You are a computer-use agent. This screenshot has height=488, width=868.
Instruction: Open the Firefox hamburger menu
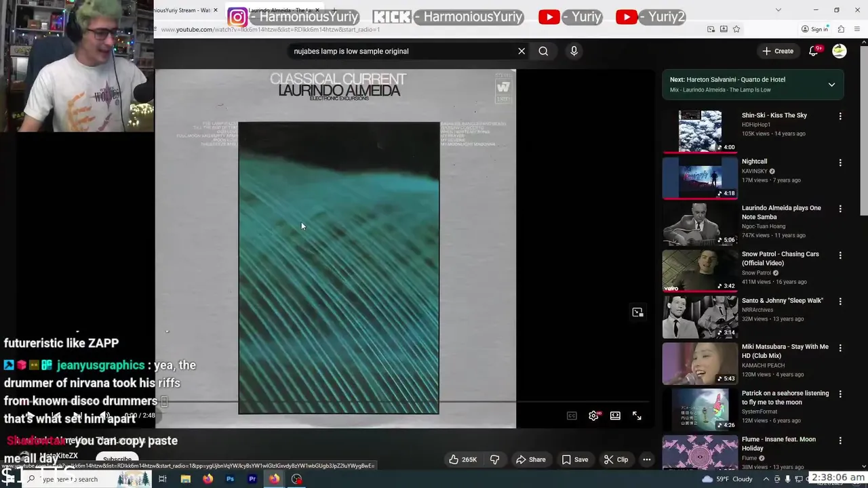point(858,29)
